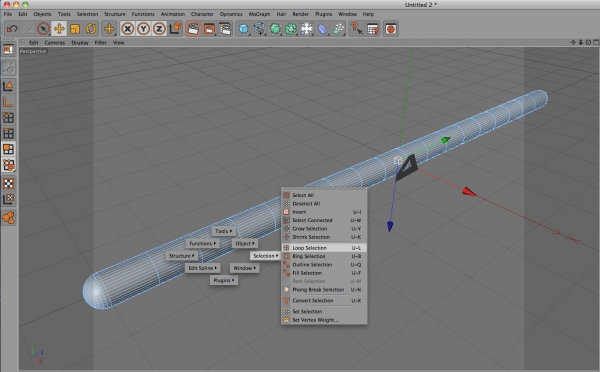
Task: Render the active view clapboard icon
Action: click(193, 29)
